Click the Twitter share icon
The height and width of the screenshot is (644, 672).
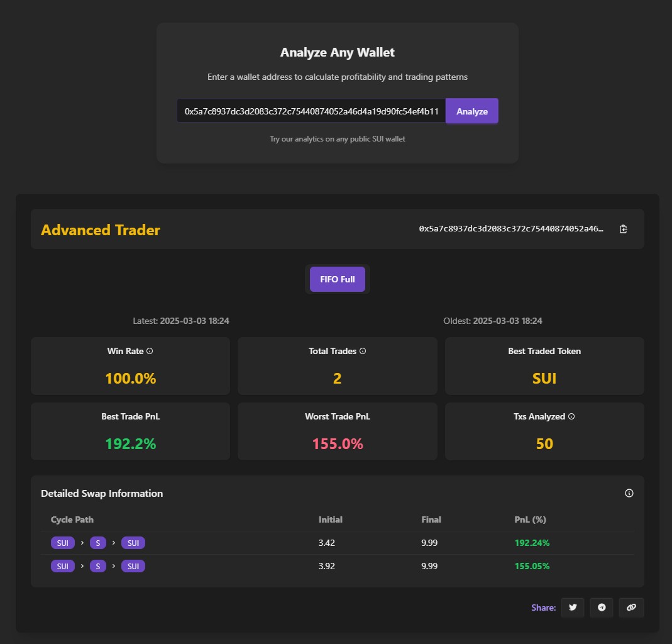pos(572,608)
